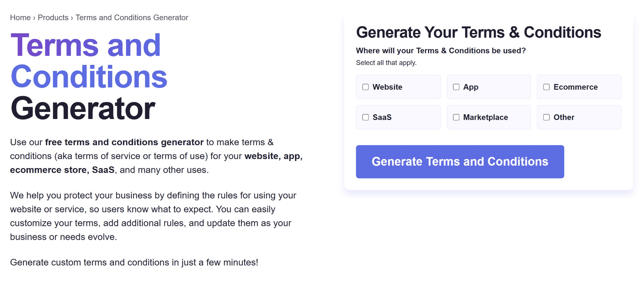The image size is (644, 281).
Task: Click the Home breadcrumb link
Action: coord(20,17)
